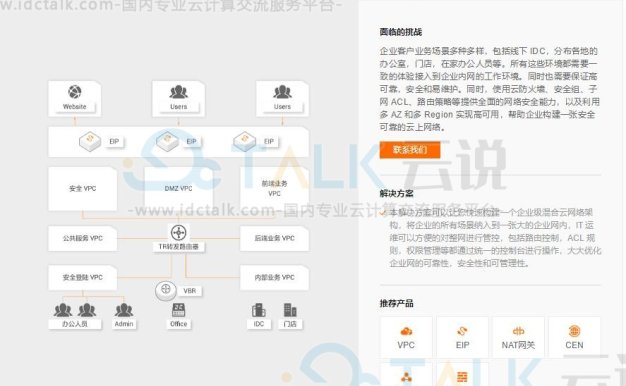Screen dimensions: 626x386
Task: Click the IDC datacenter icon
Action: pos(259,310)
